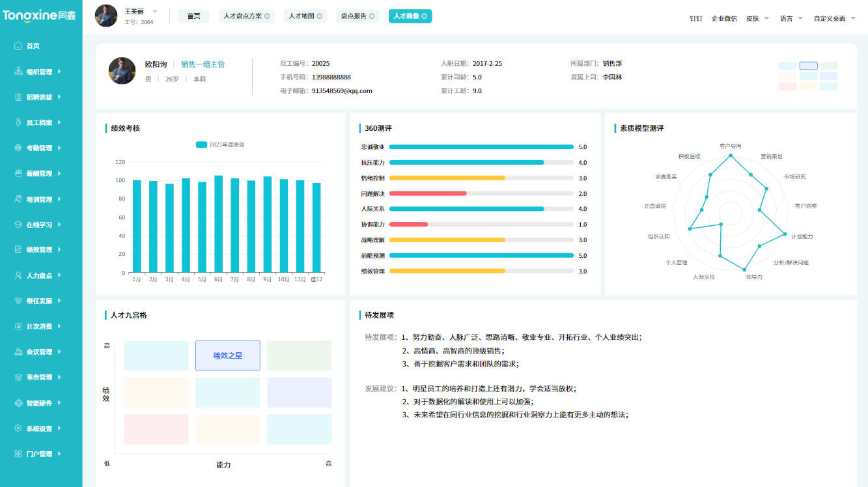Viewport: 868px width, 487px height.
Task: Open 招聘选拔 using its sidebar icon
Action: [x=16, y=96]
